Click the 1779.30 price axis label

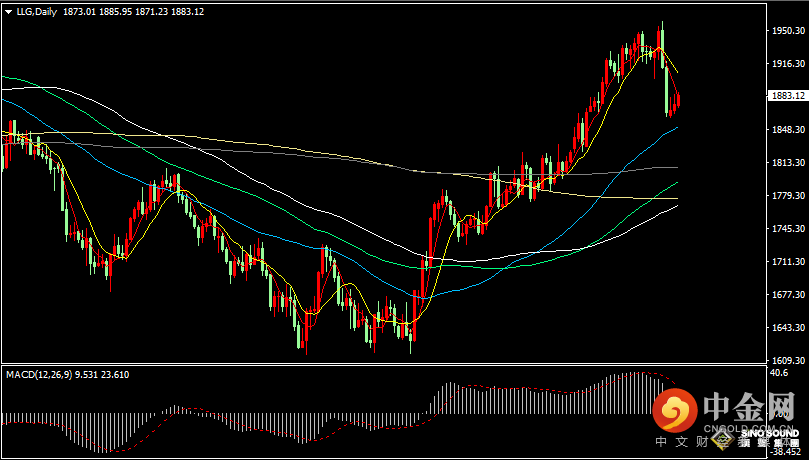(x=789, y=196)
